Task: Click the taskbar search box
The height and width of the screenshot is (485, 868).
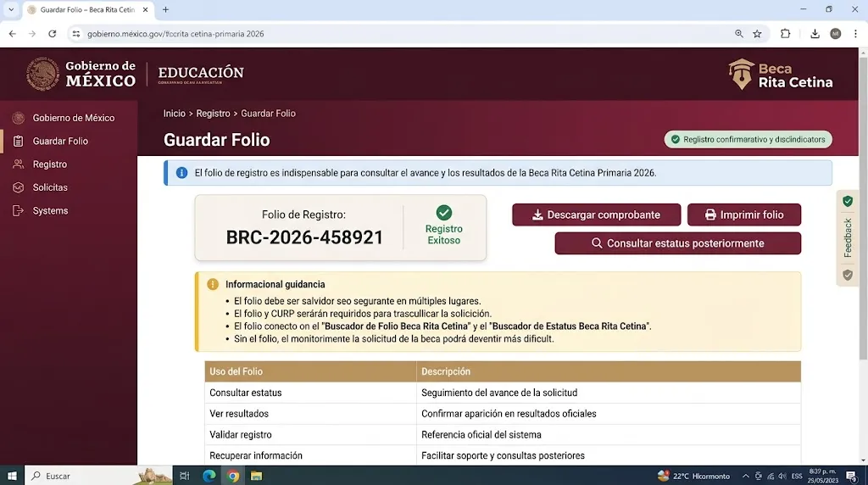Action: coord(98,476)
